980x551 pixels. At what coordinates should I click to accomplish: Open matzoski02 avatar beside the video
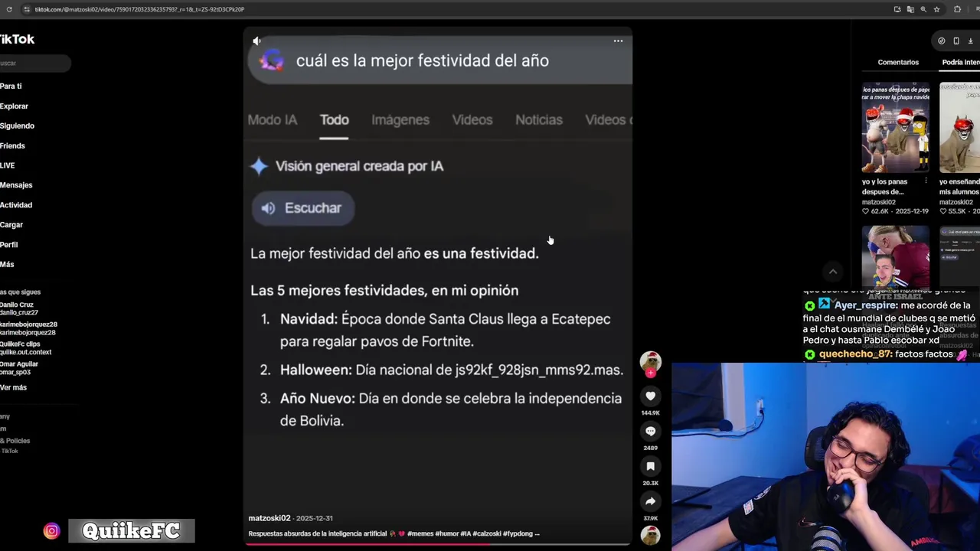point(650,362)
